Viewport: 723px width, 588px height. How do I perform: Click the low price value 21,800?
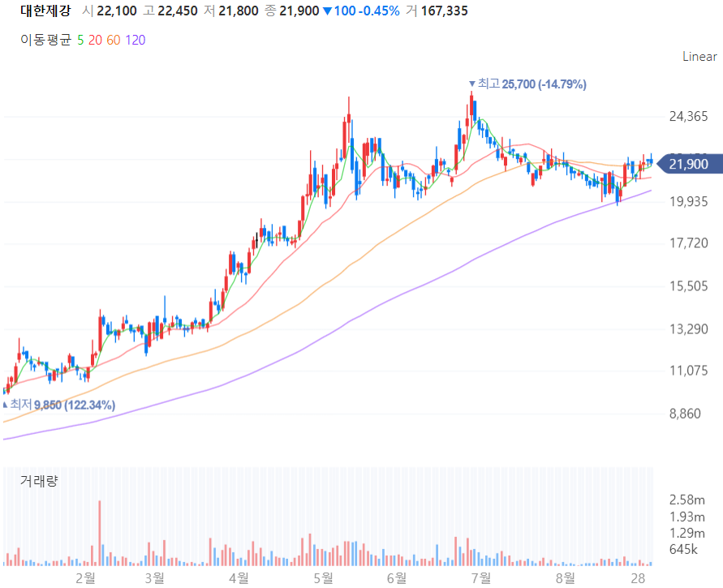[239, 11]
